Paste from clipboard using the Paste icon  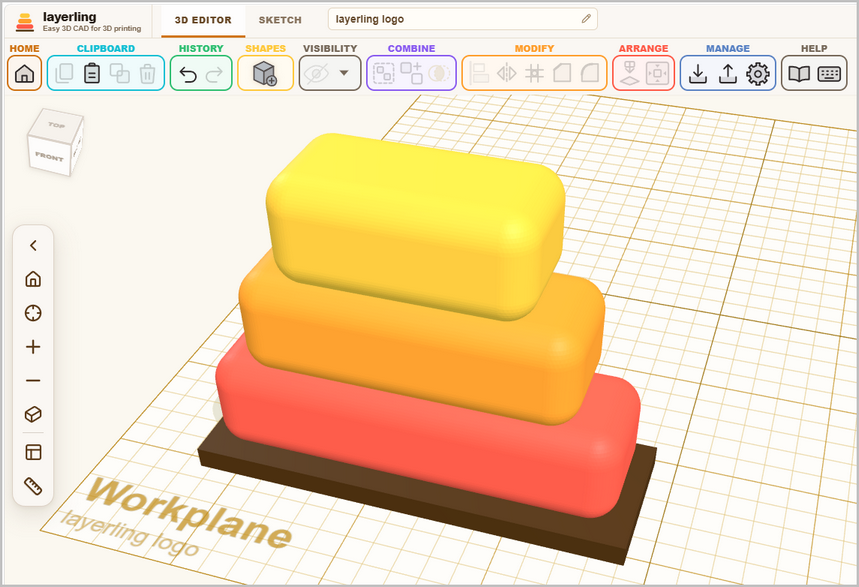tap(92, 73)
